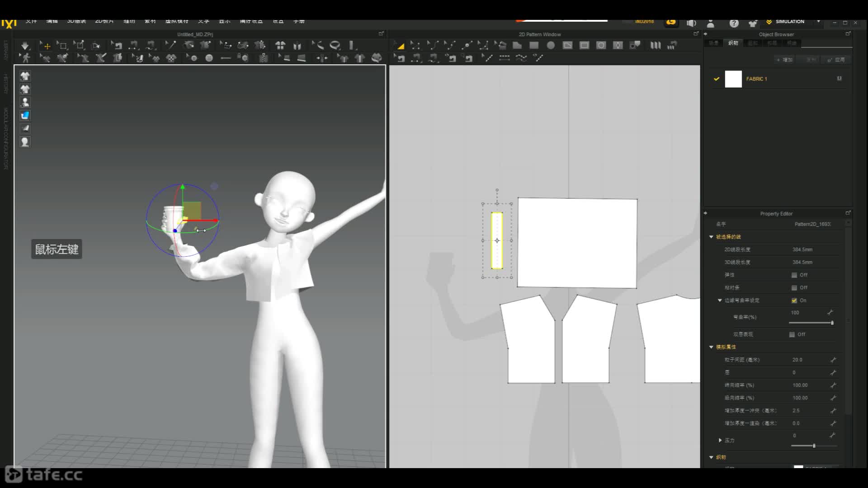Toggle the FABRIC 1 check mark
Screen dimensions: 868x488
pyautogui.click(x=717, y=79)
